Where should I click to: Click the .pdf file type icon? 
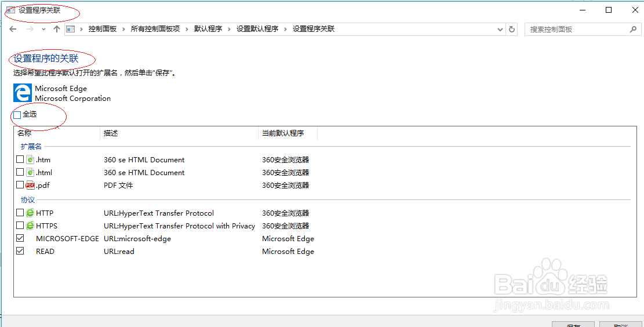[30, 186]
